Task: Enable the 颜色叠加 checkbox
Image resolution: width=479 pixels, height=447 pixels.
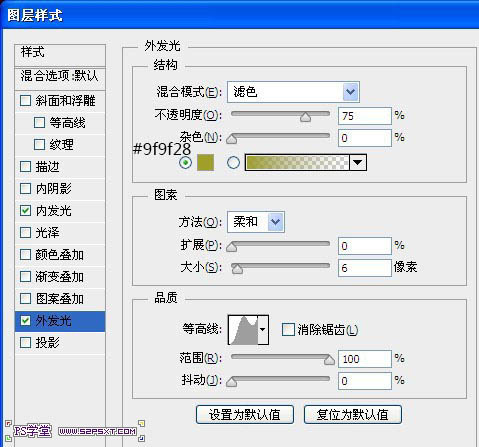Action: [26, 255]
